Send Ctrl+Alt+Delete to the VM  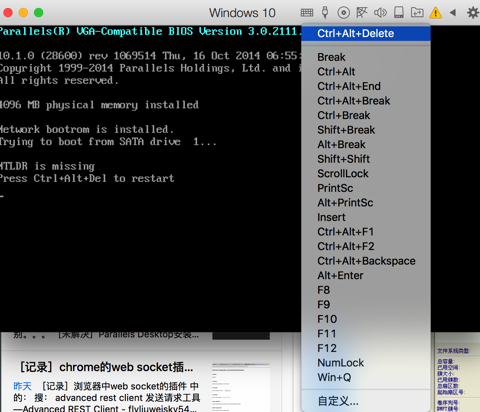[366, 33]
